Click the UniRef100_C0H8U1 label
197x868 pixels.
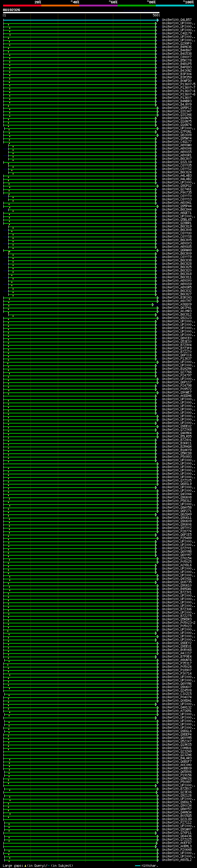point(177,748)
